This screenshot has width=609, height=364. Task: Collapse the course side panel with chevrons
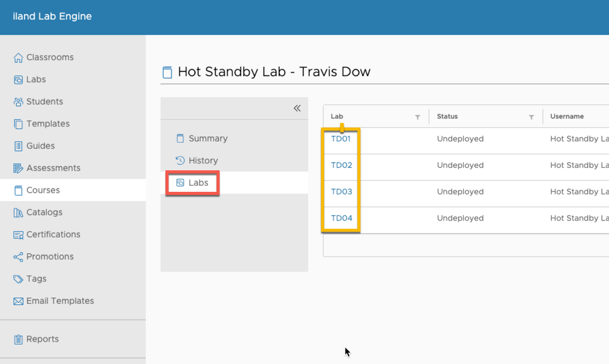[297, 108]
